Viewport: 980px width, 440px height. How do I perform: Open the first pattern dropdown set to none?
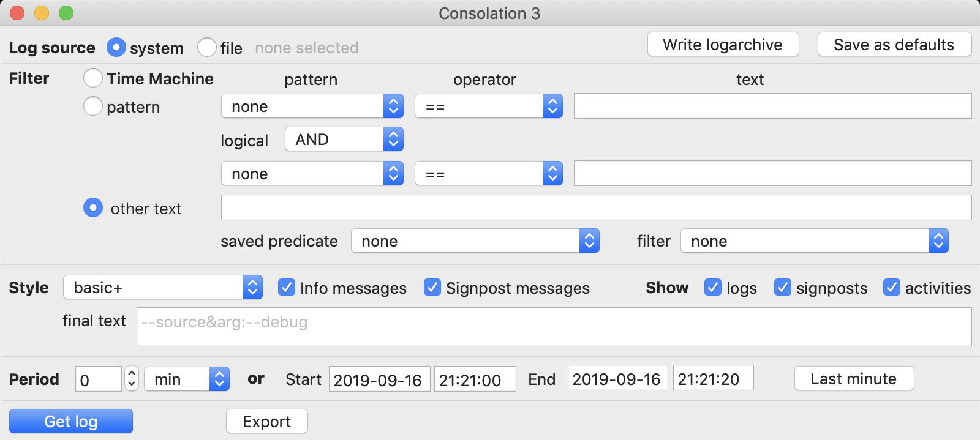click(x=312, y=106)
